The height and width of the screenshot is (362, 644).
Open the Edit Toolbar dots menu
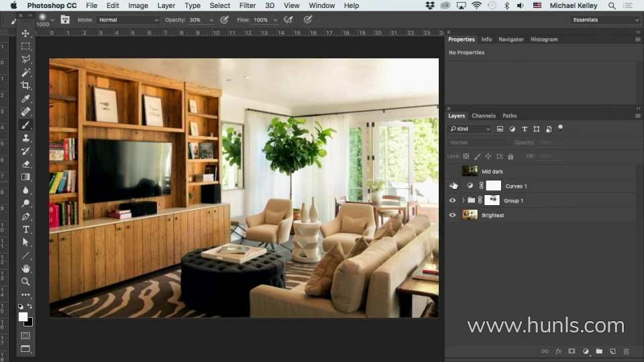pos(25,295)
